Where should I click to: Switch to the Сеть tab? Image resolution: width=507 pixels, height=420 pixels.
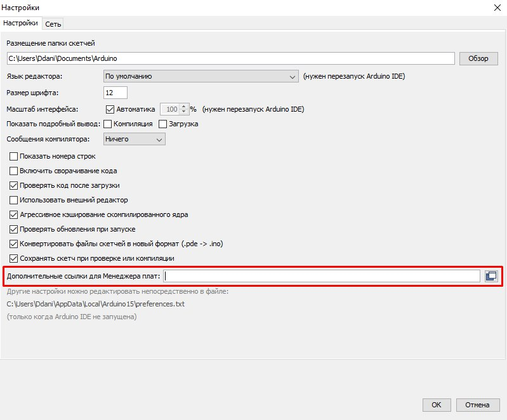tap(53, 23)
